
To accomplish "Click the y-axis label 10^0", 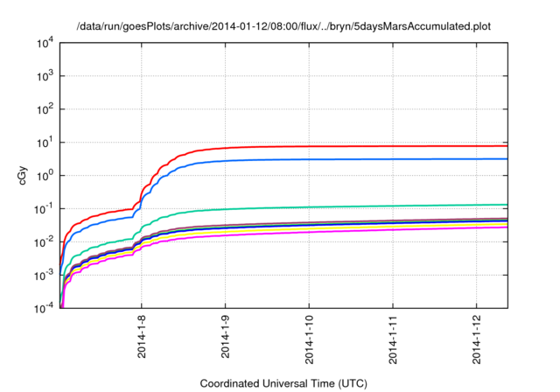I will tap(45, 176).
